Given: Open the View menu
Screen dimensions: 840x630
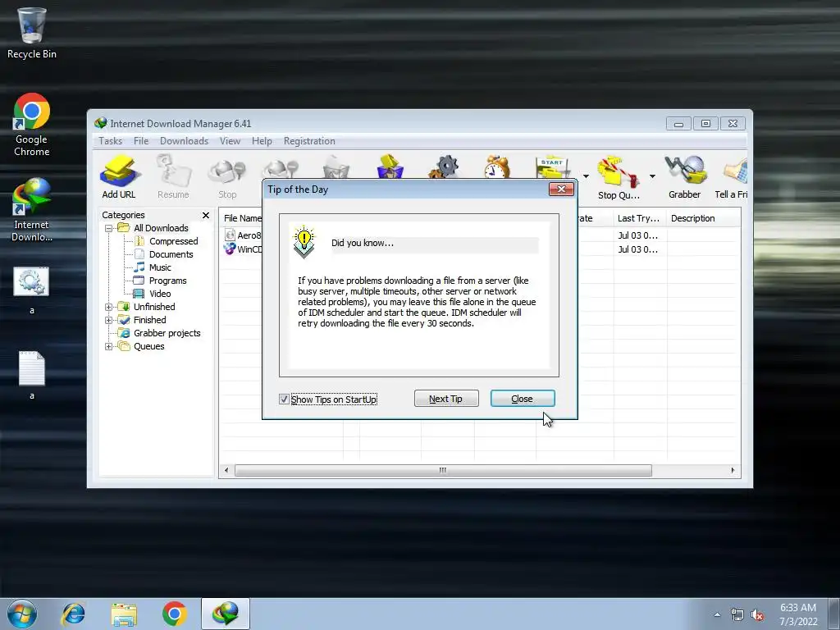Looking at the screenshot, I should 230,141.
